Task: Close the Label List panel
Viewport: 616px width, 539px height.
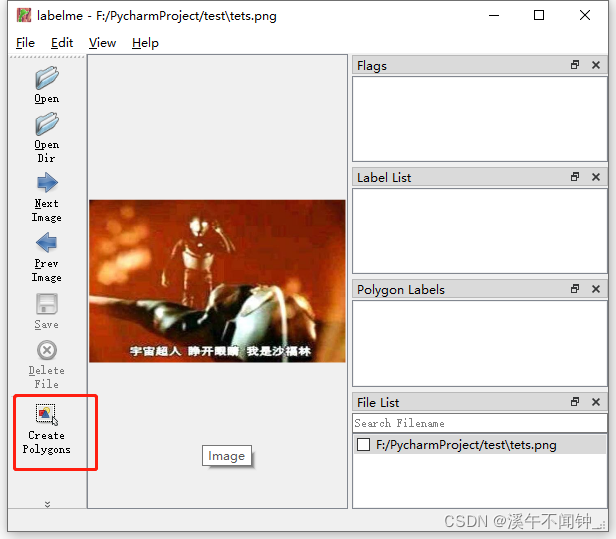Action: (x=596, y=177)
